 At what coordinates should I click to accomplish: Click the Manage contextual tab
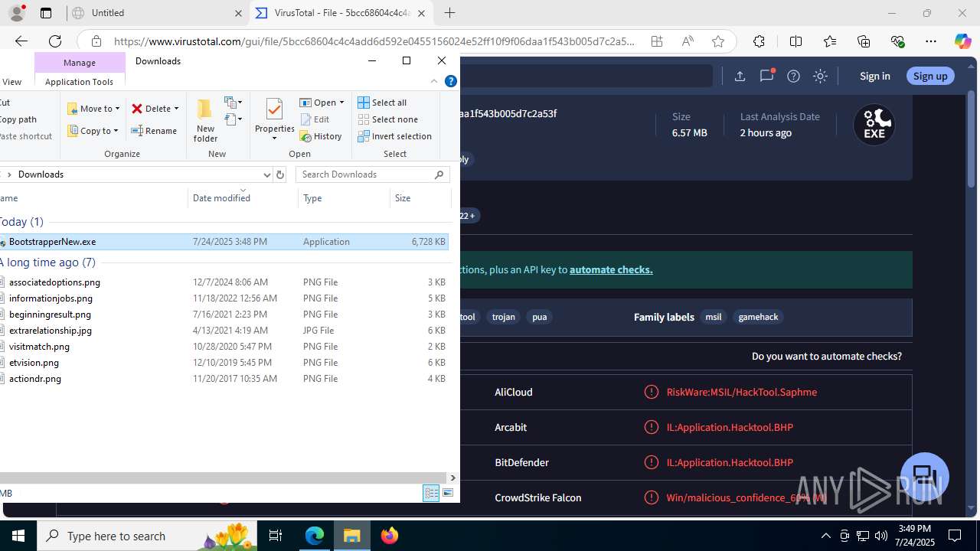coord(80,63)
